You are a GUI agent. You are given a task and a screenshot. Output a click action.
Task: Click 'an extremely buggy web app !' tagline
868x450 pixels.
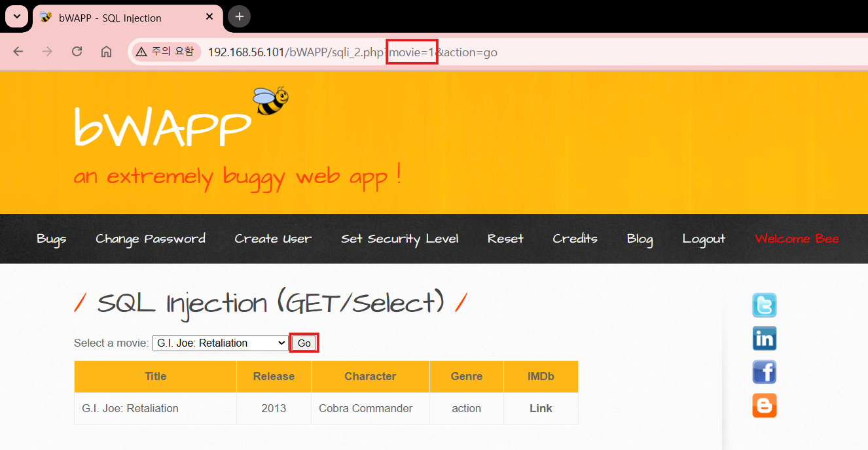coord(238,177)
